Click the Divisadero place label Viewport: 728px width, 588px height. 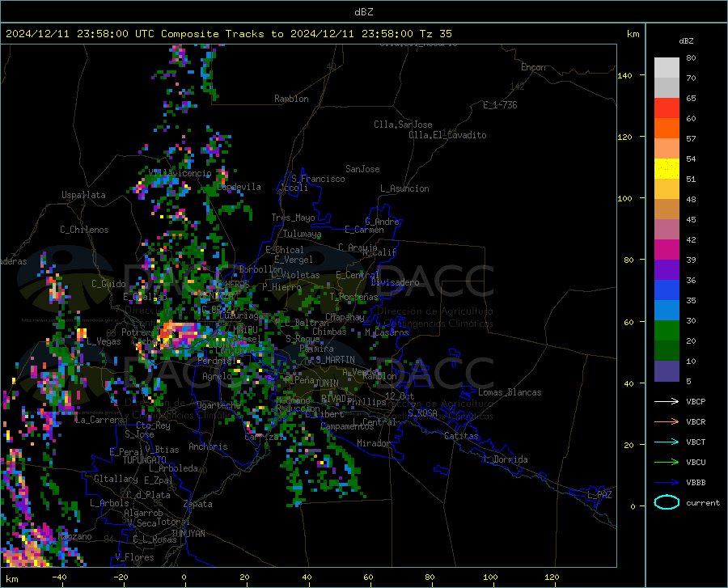coord(395,282)
